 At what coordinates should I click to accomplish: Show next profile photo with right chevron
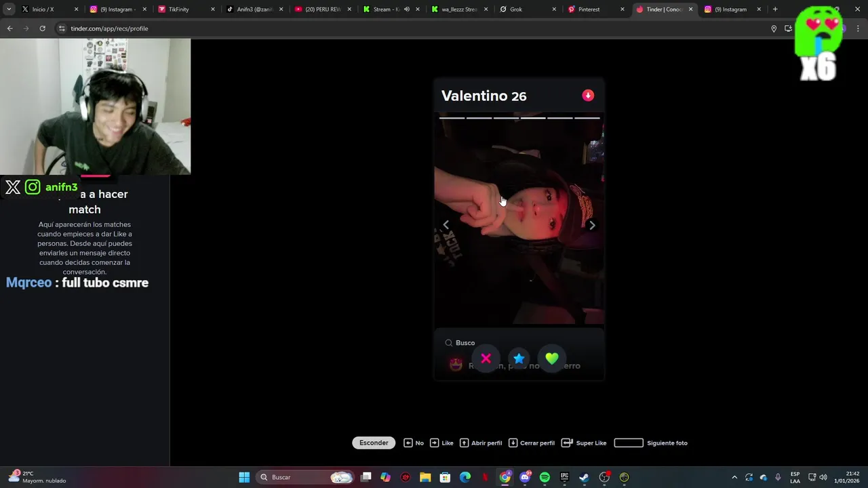tap(592, 225)
